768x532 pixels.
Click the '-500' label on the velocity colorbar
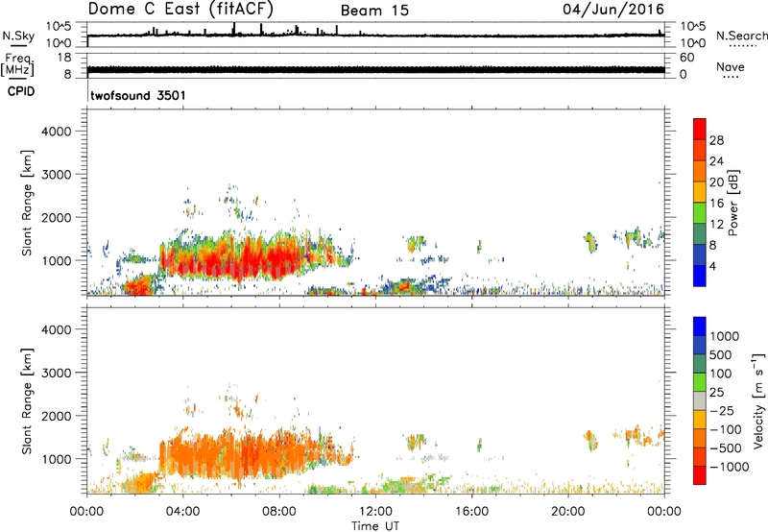click(x=726, y=448)
